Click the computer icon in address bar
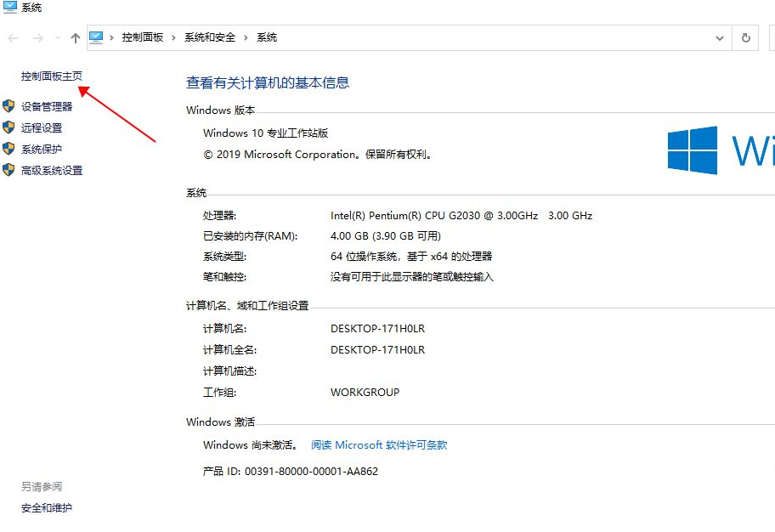The image size is (775, 532). (96, 37)
